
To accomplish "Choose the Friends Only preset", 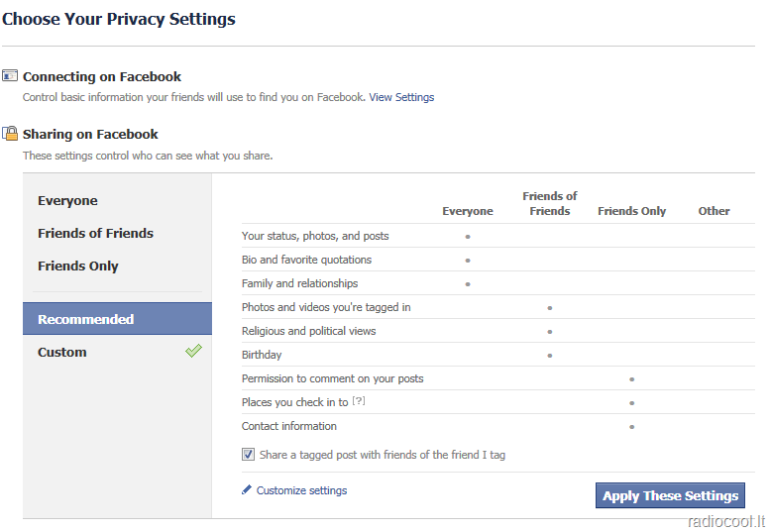I will pos(78,266).
